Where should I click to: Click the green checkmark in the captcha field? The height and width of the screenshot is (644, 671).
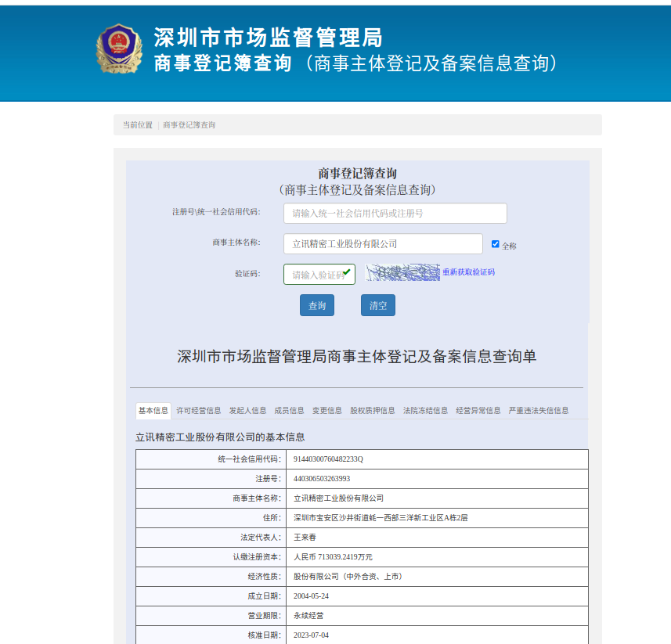(x=347, y=272)
